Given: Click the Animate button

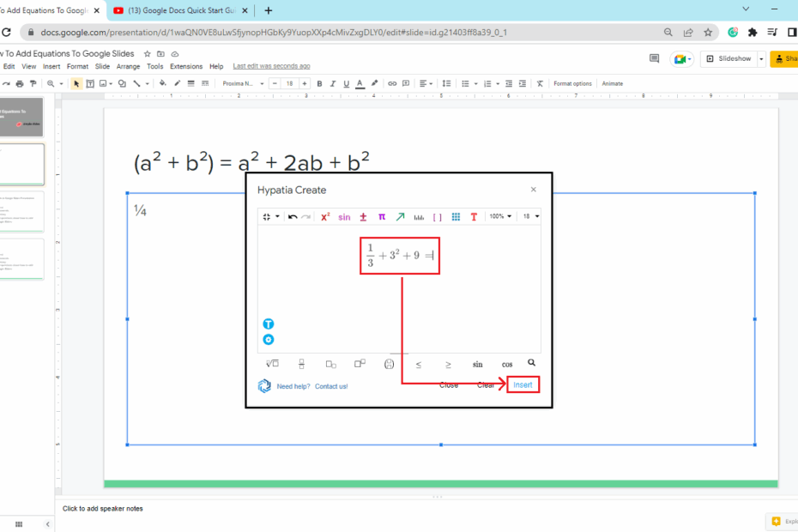Looking at the screenshot, I should (613, 83).
